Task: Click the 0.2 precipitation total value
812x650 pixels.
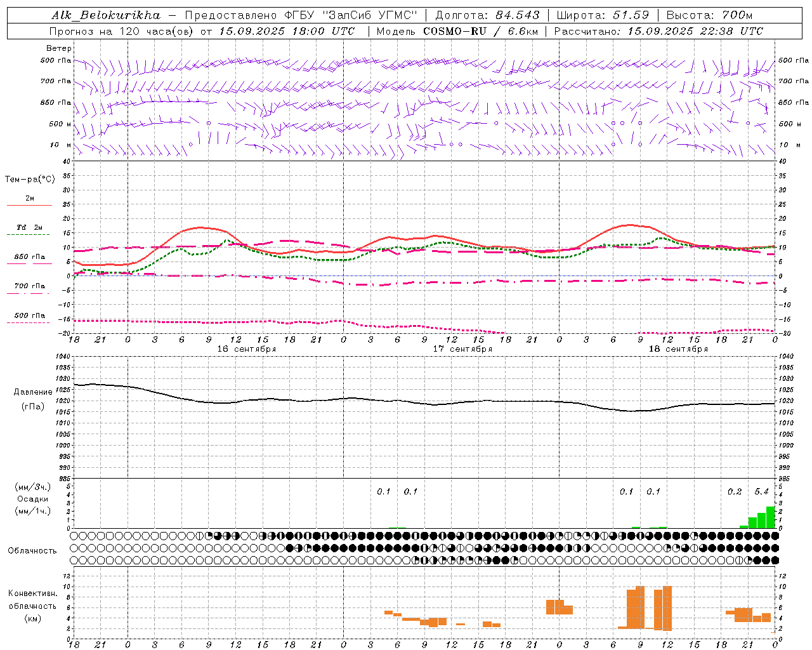Action: (x=735, y=492)
